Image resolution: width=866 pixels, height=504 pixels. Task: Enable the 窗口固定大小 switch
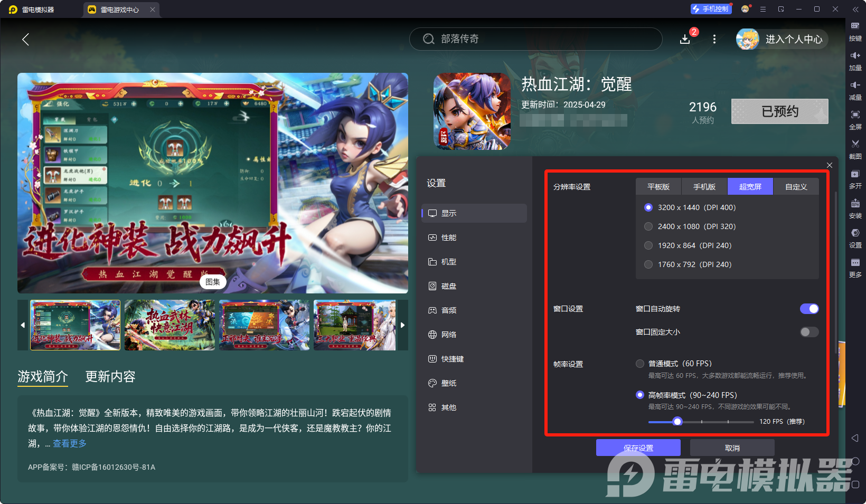pos(809,332)
